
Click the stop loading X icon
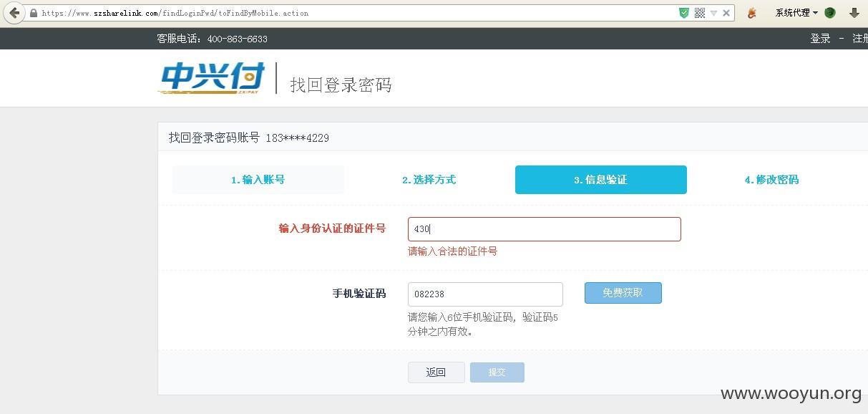[x=726, y=13]
